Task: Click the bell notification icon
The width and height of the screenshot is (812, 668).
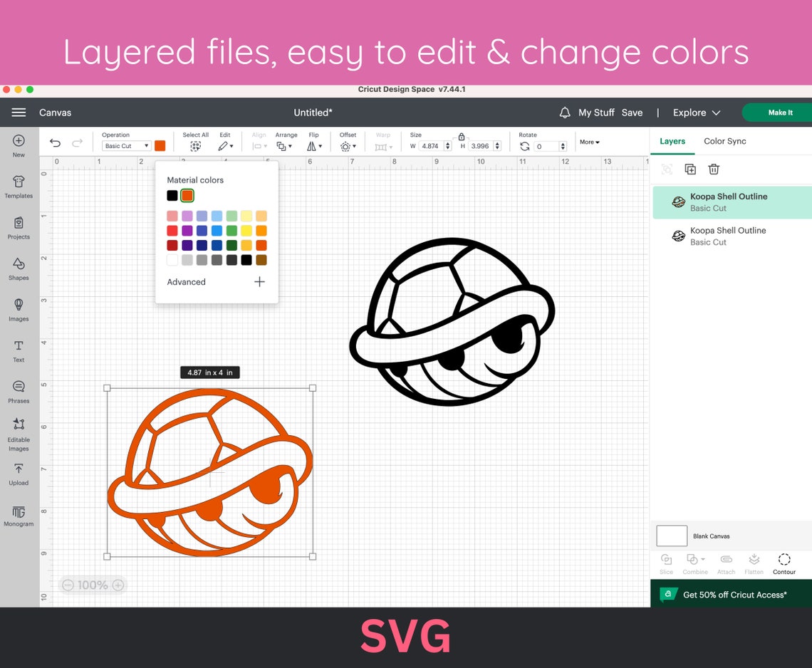Action: pyautogui.click(x=565, y=112)
